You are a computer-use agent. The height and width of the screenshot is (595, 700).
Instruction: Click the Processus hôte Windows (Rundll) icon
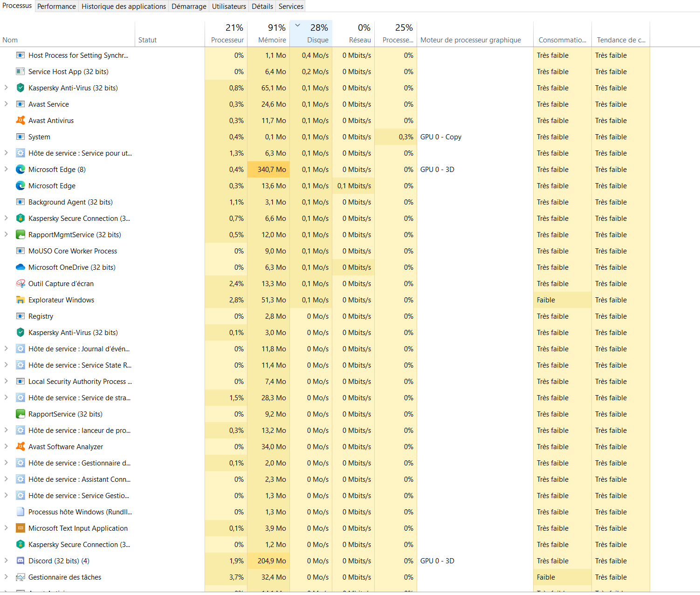coord(21,512)
